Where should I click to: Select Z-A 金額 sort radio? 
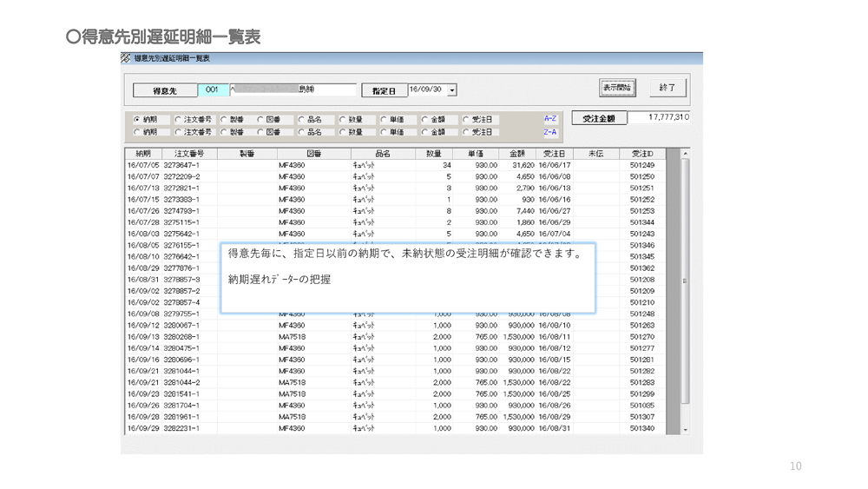tap(424, 132)
